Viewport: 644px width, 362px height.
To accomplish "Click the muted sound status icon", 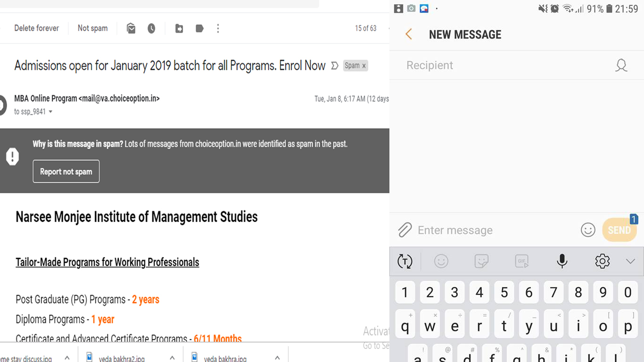I will click(x=543, y=8).
